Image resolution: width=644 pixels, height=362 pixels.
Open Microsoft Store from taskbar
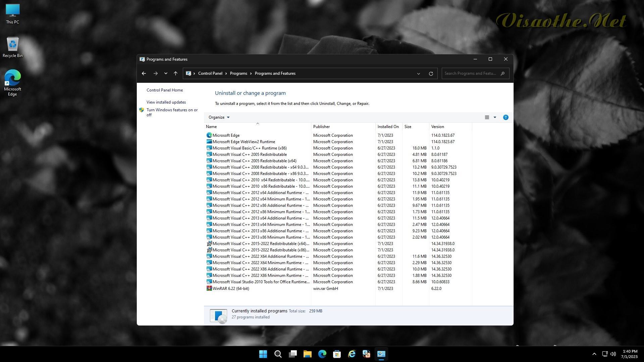point(337,354)
